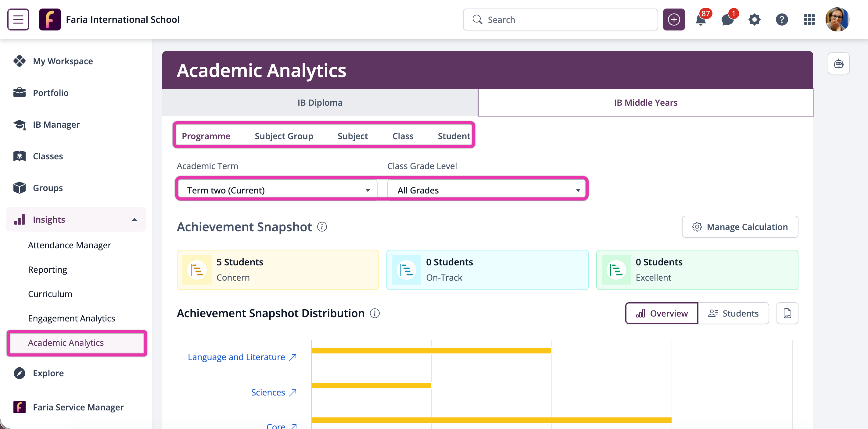Viewport: 868px width, 429px height.
Task: Export Achievement Snapshot Distribution as CSV
Action: 787,313
